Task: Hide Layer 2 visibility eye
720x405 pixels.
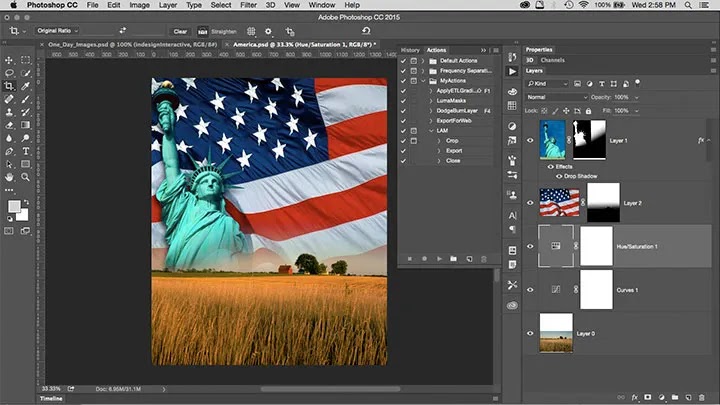Action: pyautogui.click(x=530, y=202)
